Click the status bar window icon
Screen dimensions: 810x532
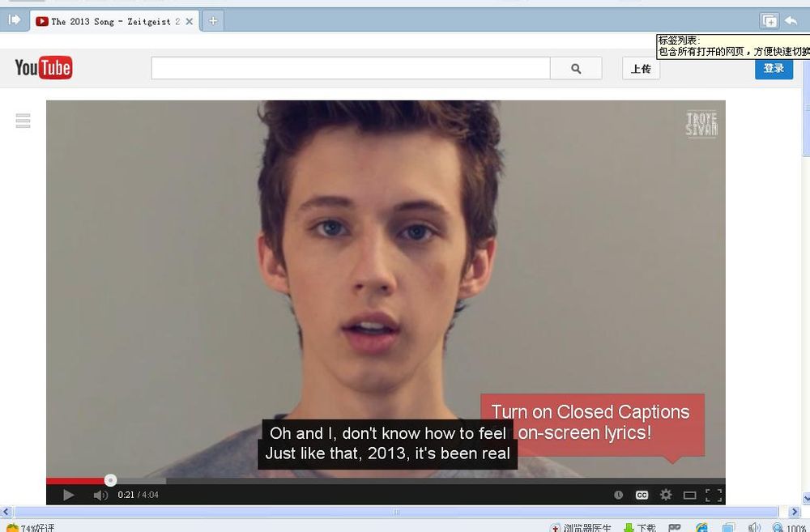tap(728, 528)
